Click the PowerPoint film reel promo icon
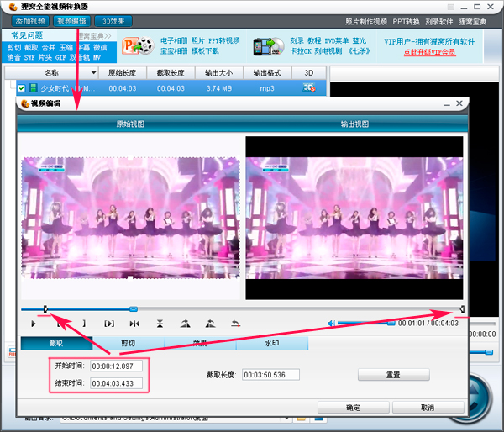504x432 pixels. pyautogui.click(x=138, y=46)
